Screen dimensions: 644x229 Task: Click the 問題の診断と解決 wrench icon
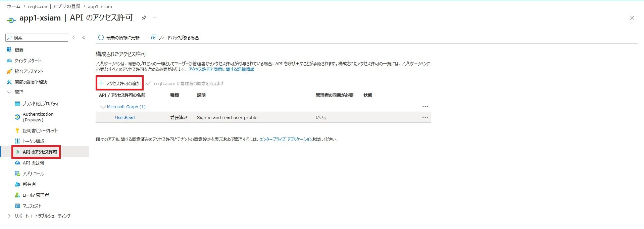[x=9, y=82]
